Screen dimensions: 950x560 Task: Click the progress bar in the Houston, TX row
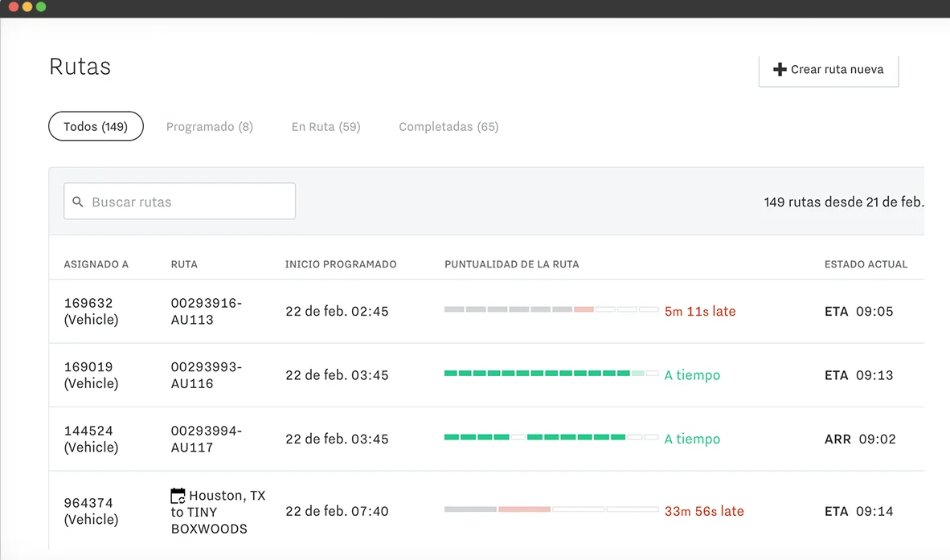[x=551, y=509]
